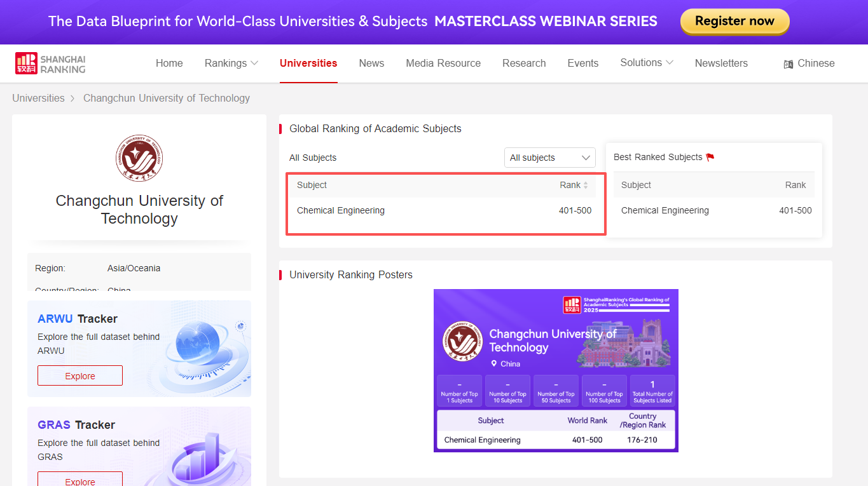868x486 pixels.
Task: Open the All subjects dropdown
Action: [x=549, y=158]
